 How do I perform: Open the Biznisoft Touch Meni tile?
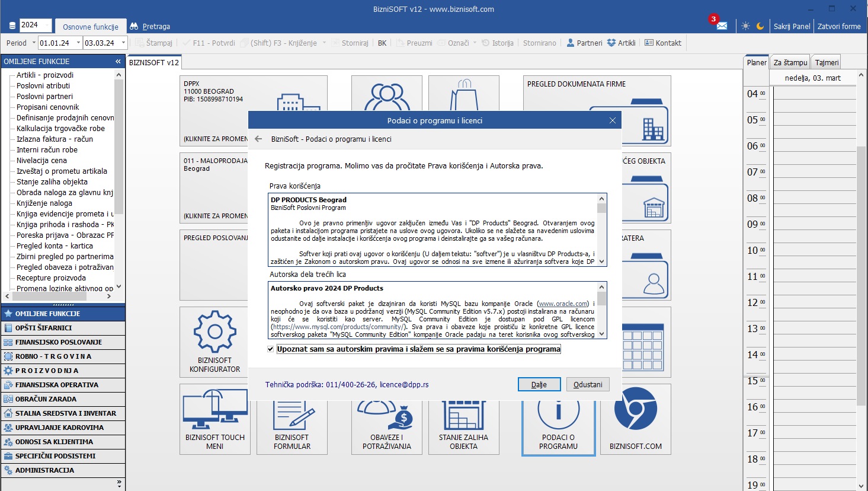coord(215,419)
